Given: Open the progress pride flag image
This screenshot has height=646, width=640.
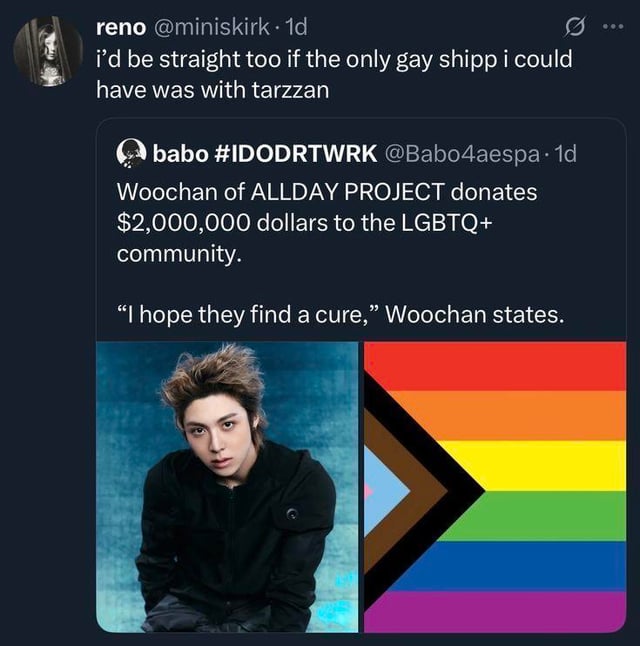Looking at the screenshot, I should [495, 487].
